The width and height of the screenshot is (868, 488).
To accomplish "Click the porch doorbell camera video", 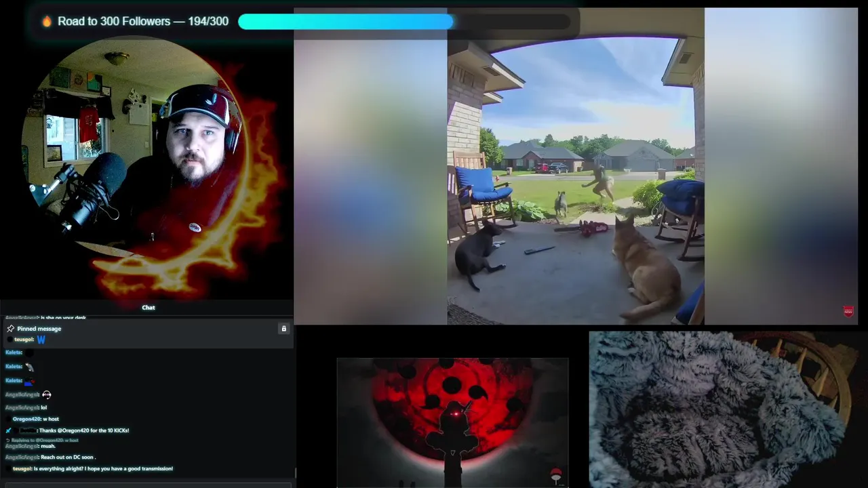I will click(576, 166).
